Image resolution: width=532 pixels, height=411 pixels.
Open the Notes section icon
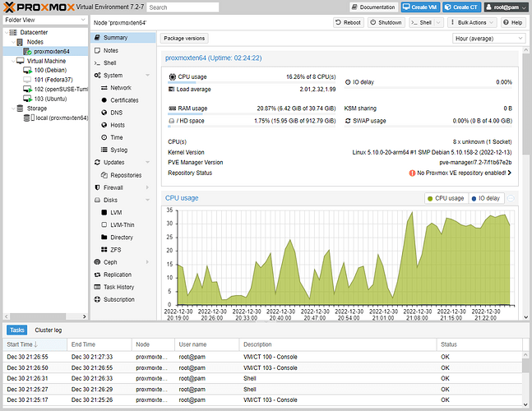[x=97, y=50]
